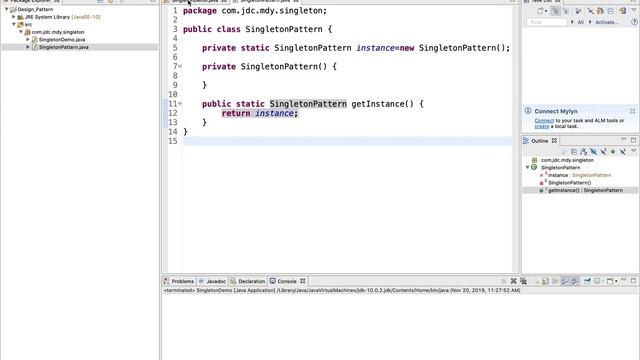
Task: Click Remove Launch X icon in Console
Action: 513,281
